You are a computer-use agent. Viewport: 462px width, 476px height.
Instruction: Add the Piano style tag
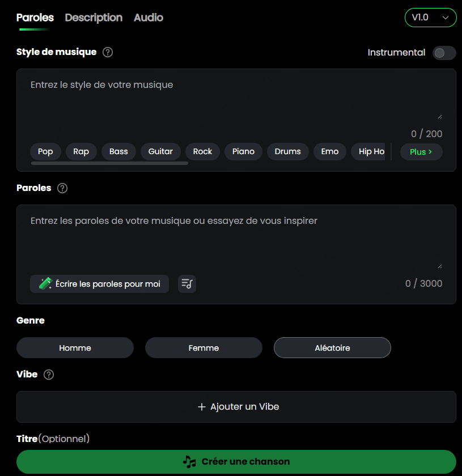click(243, 151)
